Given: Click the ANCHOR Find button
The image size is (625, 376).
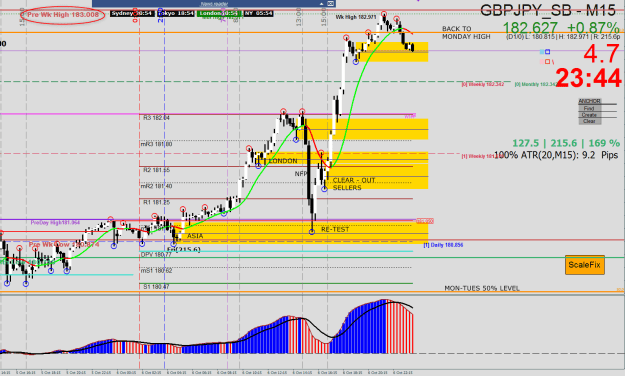Looking at the screenshot, I should click(590, 108).
